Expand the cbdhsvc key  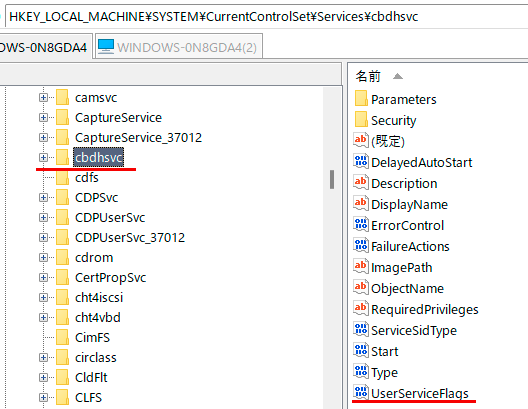tap(43, 157)
